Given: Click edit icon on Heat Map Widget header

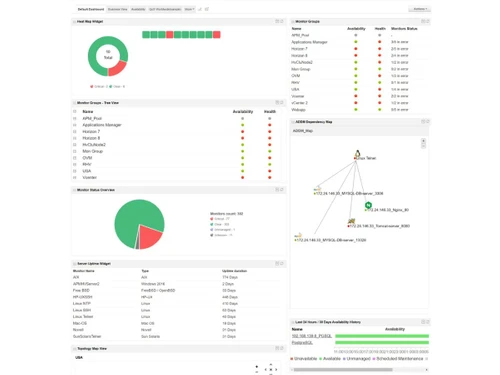Looking at the screenshot, I should click(277, 21).
